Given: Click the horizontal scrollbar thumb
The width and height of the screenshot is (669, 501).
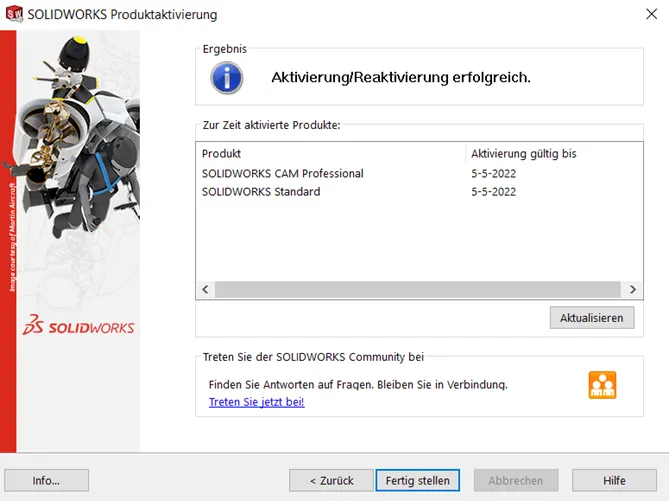Looking at the screenshot, I should 418,289.
